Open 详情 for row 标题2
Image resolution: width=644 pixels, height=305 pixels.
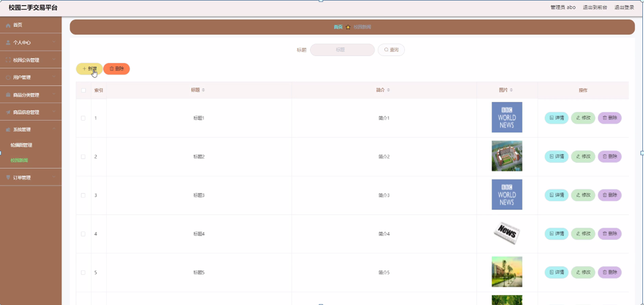557,156
